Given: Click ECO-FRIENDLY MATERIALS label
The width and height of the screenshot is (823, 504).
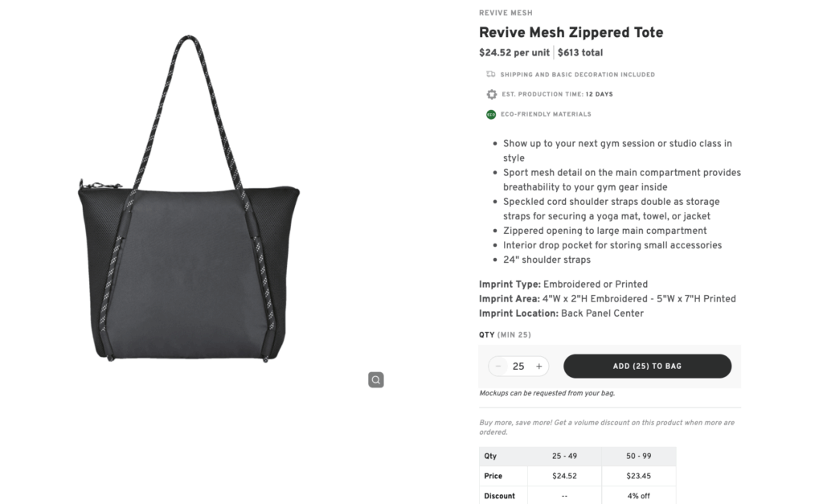Looking at the screenshot, I should 546,114.
